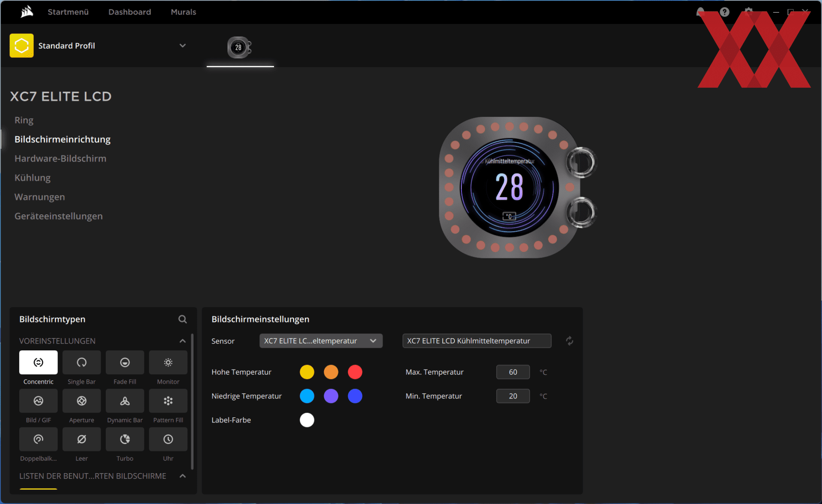
Task: Select the Concentric screen type
Action: coord(38,362)
